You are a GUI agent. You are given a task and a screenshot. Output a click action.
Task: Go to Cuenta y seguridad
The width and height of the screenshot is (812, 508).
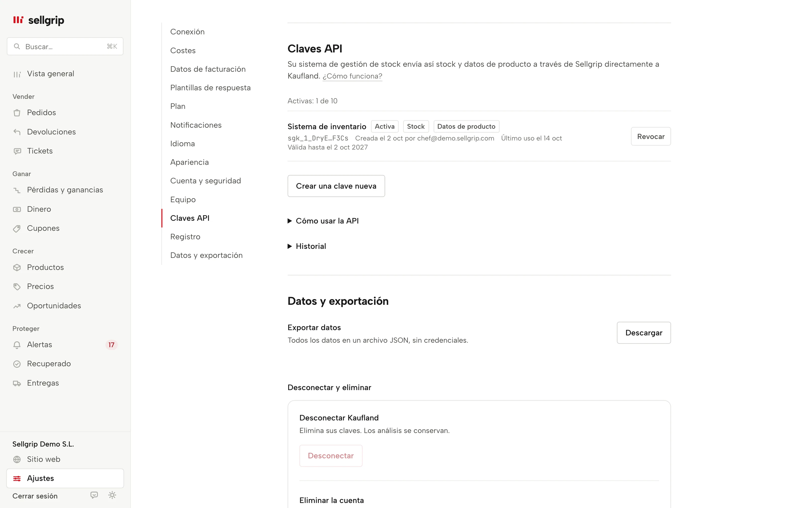(x=205, y=181)
